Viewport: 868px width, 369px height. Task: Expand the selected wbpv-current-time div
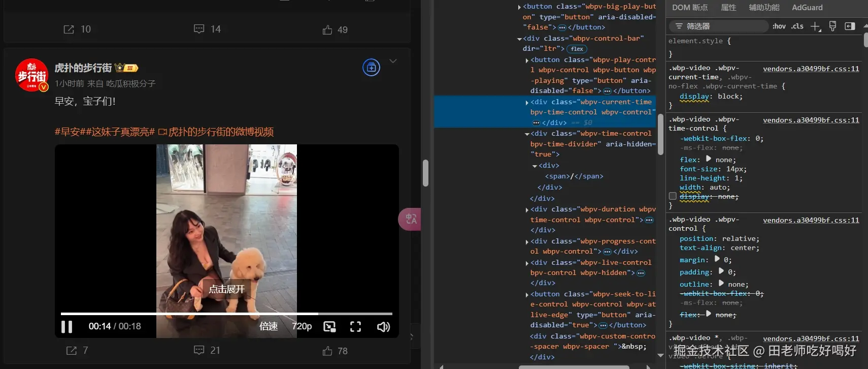coord(527,102)
